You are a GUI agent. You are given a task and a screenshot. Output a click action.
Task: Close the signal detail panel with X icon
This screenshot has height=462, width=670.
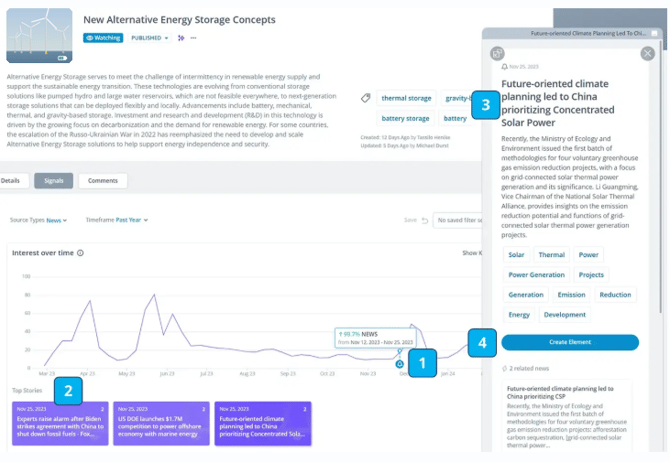[x=647, y=53]
